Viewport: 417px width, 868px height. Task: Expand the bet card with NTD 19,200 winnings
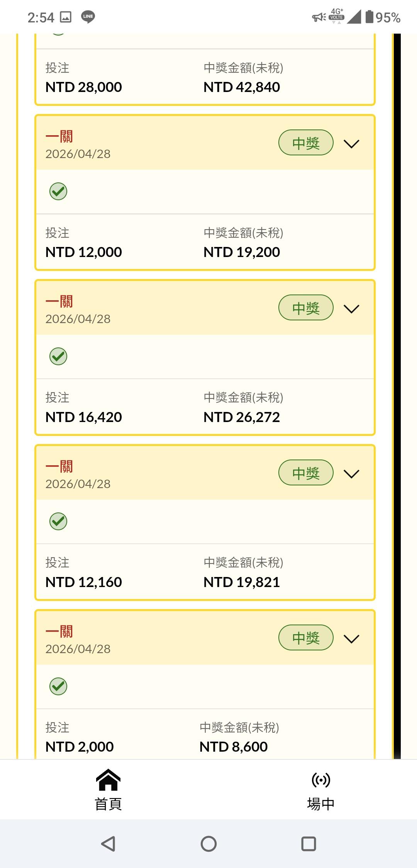pyautogui.click(x=351, y=144)
